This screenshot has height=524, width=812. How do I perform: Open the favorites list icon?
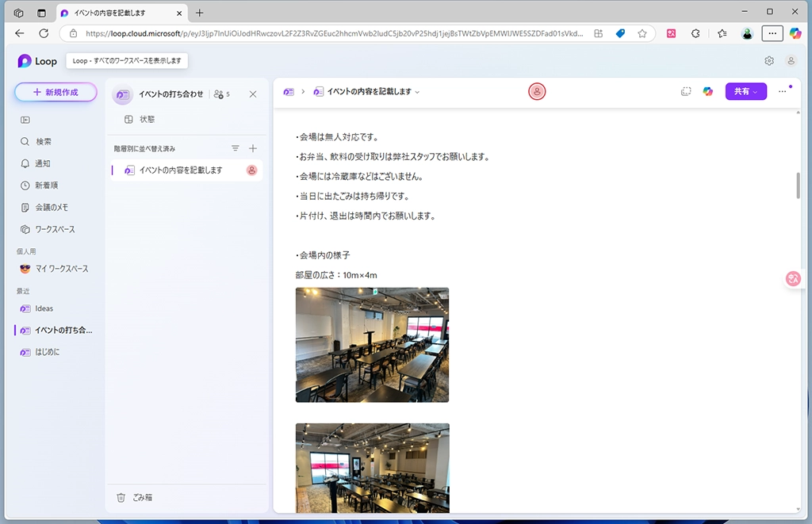tap(722, 33)
